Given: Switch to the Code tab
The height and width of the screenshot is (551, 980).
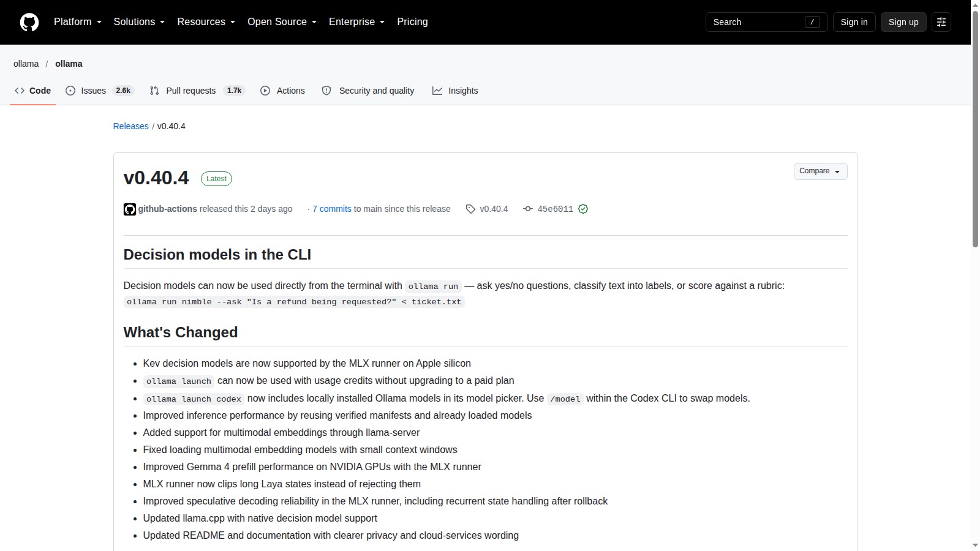Looking at the screenshot, I should tap(33, 91).
